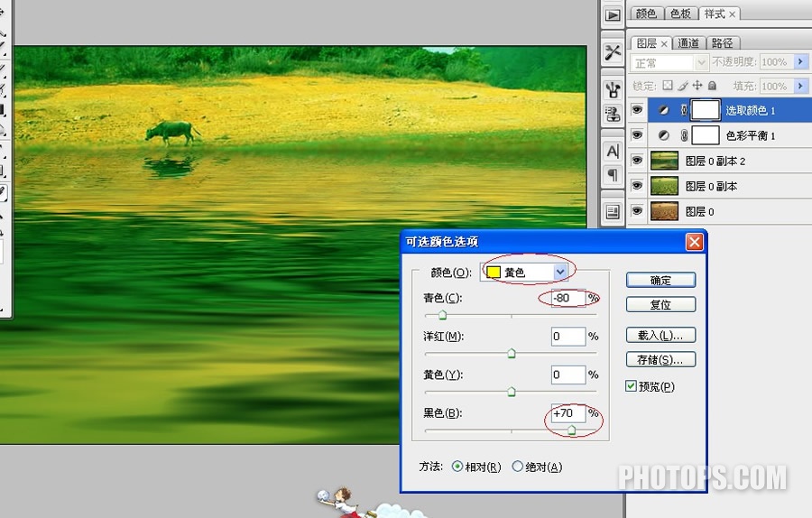The image size is (812, 518).
Task: Uncheck the 预览(P) checkbox
Action: coord(631,386)
